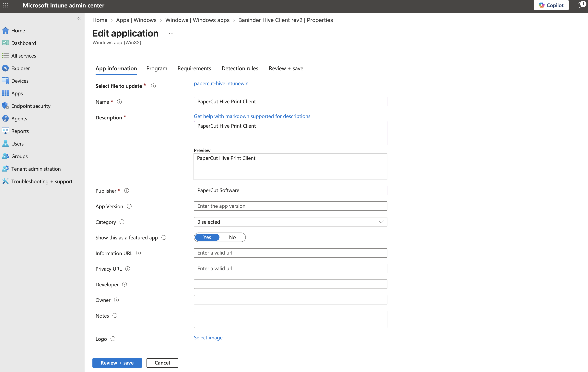Switch to the Review + save tab
The width and height of the screenshot is (588, 372).
[286, 69]
